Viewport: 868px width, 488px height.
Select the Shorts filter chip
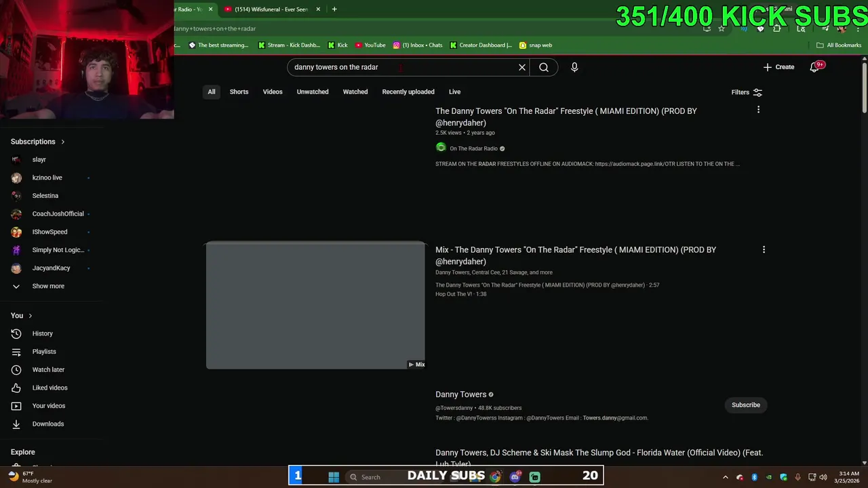click(239, 92)
